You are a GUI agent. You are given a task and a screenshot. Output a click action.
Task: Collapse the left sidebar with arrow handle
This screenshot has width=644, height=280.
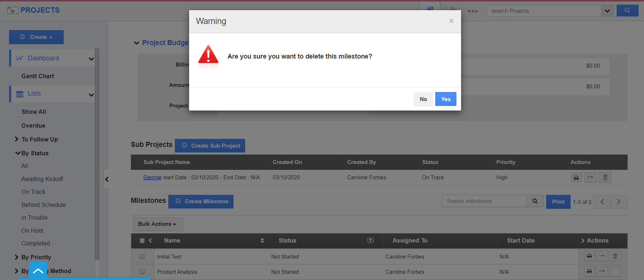(x=106, y=179)
